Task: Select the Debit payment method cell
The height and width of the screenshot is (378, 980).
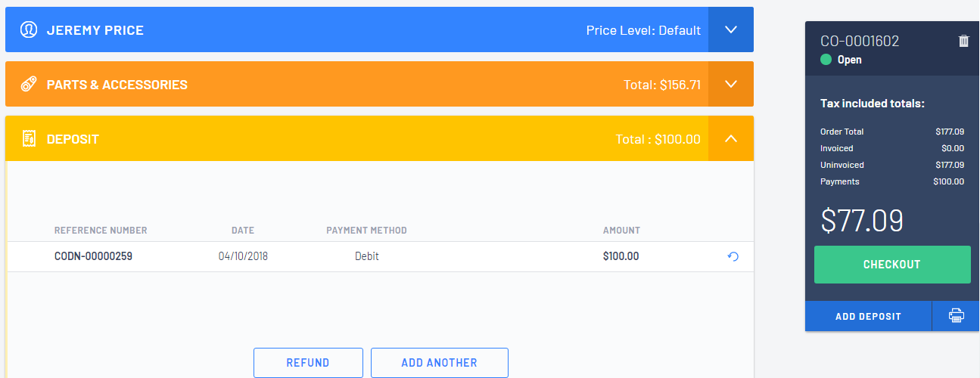Action: tap(367, 256)
